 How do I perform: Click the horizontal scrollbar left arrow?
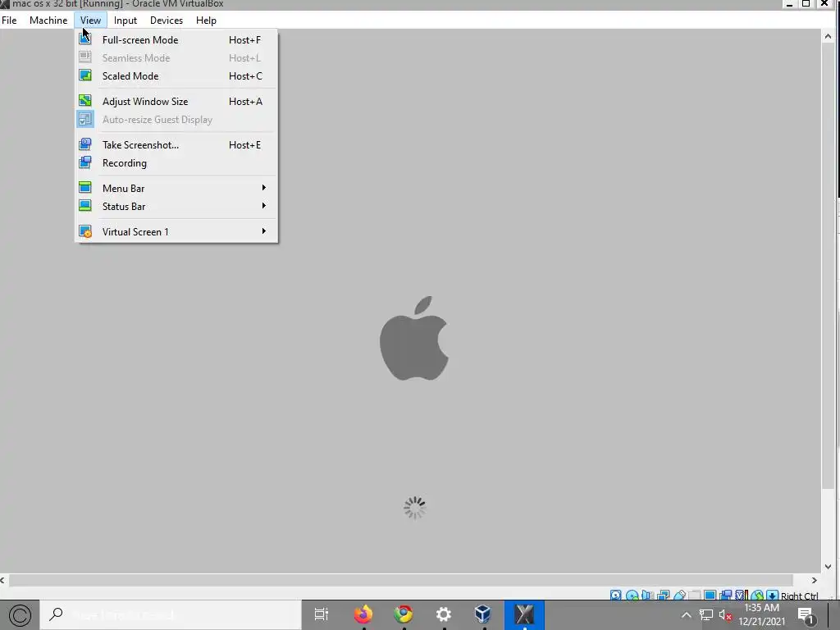click(3, 580)
